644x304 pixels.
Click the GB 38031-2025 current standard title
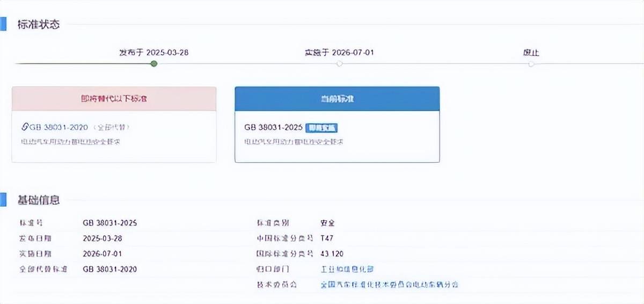274,128
